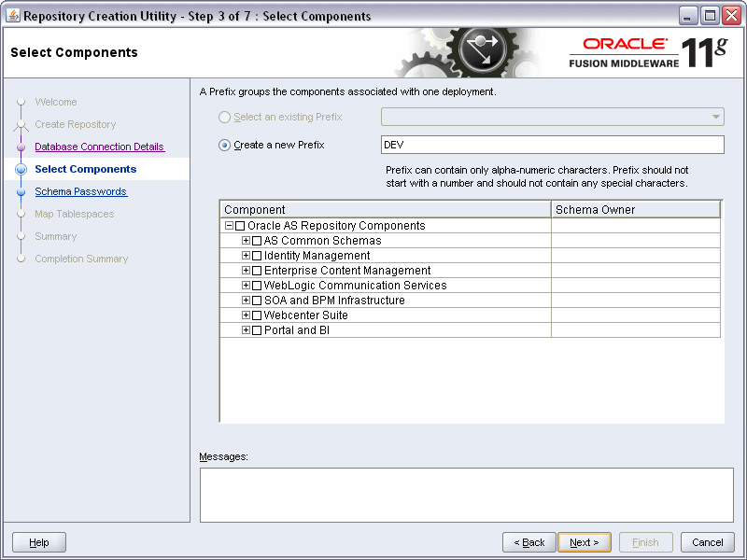Click the Component column header
747x560 pixels.
(386, 209)
